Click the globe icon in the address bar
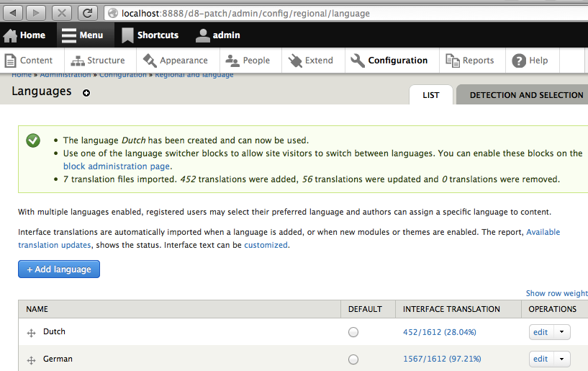Screen dimensions: 588x371 pyautogui.click(x=113, y=14)
